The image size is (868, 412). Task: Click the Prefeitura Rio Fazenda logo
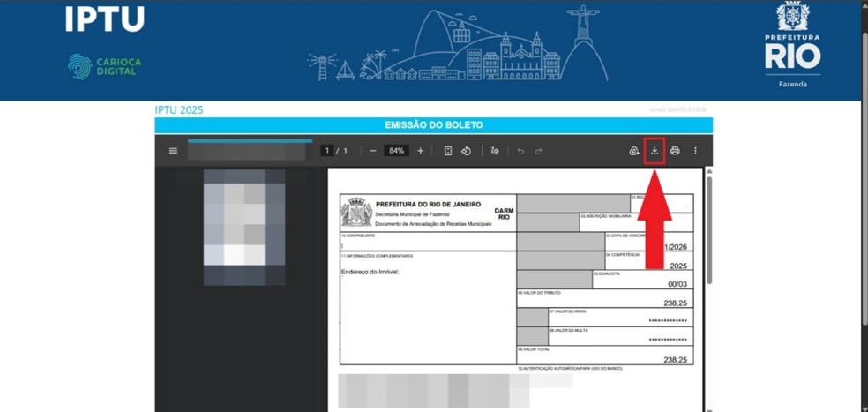tap(793, 44)
